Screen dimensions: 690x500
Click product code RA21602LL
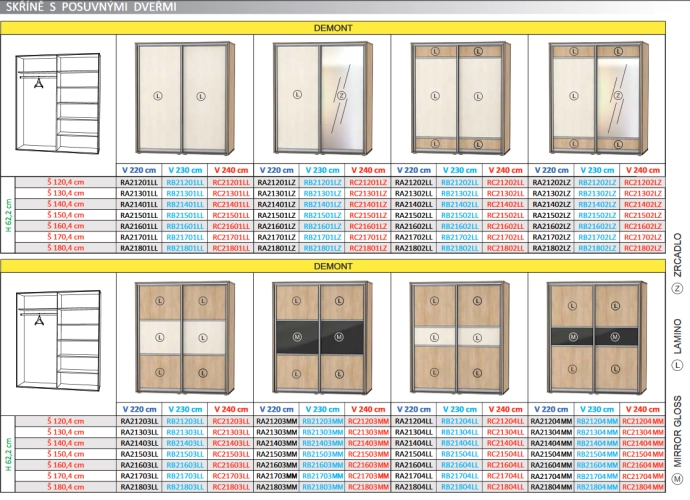coord(414,226)
